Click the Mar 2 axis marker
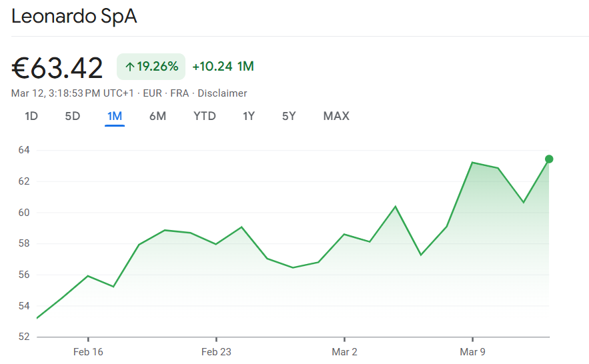 [344, 351]
